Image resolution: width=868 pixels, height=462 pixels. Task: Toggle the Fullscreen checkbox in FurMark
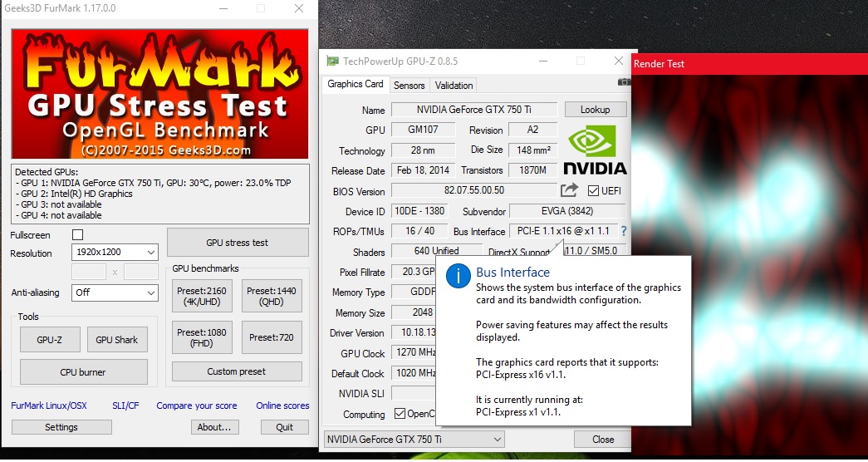pos(77,235)
